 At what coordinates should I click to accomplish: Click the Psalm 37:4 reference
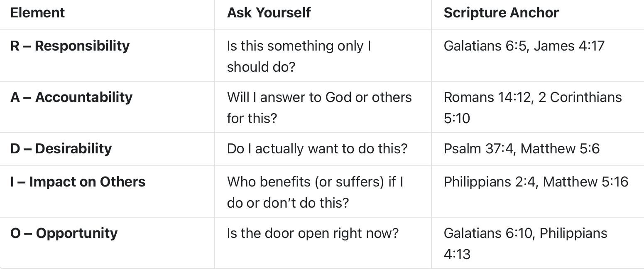coord(477,148)
